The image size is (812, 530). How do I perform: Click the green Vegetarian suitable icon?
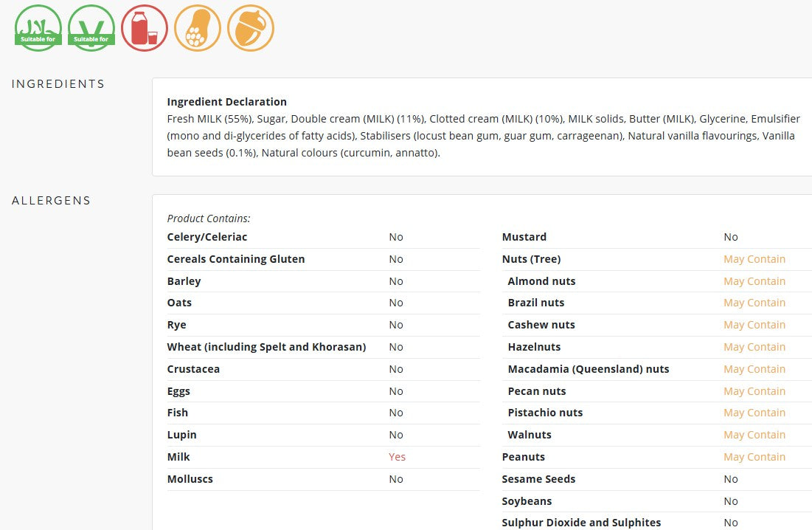pyautogui.click(x=91, y=28)
